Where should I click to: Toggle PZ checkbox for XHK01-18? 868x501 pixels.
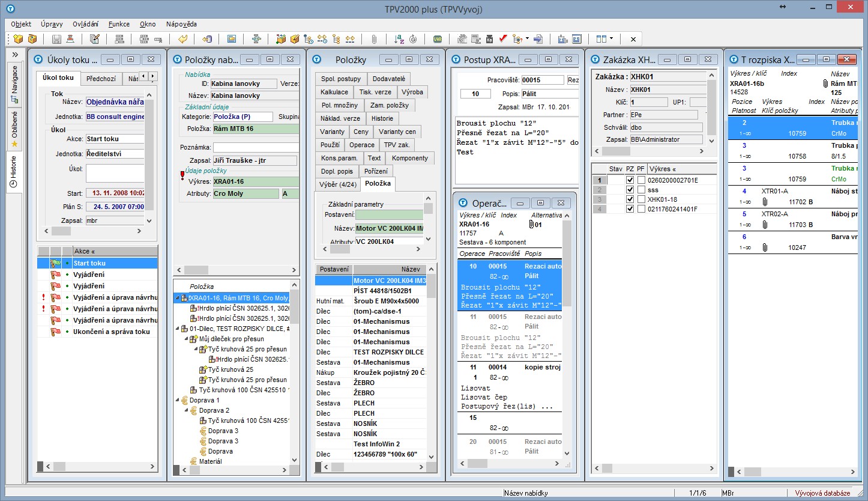(x=630, y=199)
